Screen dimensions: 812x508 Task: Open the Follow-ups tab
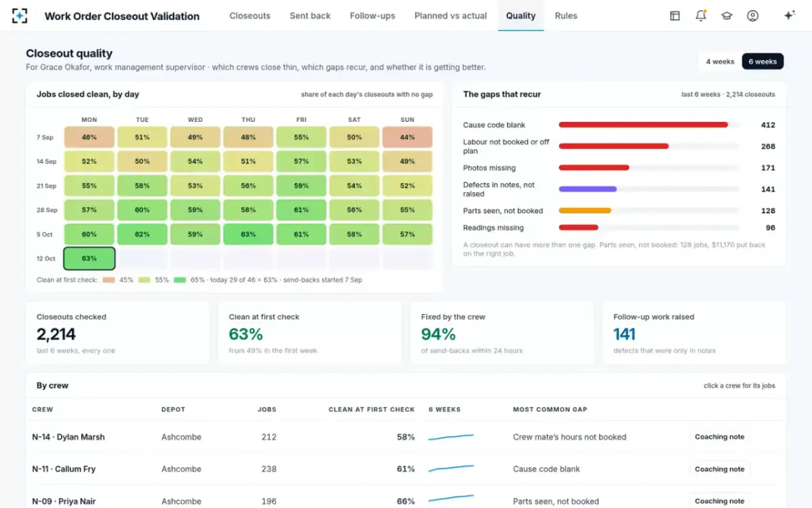point(372,16)
